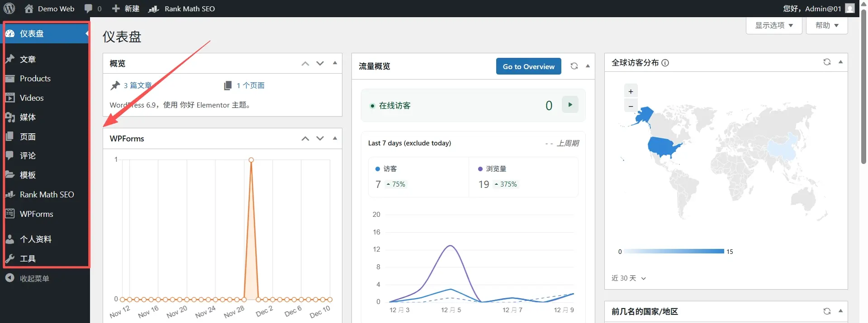Viewport: 868px width, 323px height.
Task: Click the info icon beside 全球访客分布
Action: click(665, 63)
